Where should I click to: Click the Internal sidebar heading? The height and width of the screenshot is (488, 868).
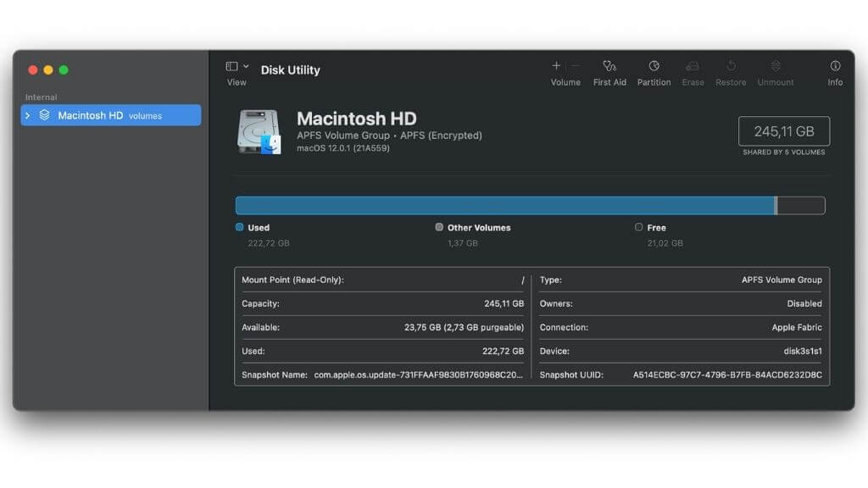[41, 97]
